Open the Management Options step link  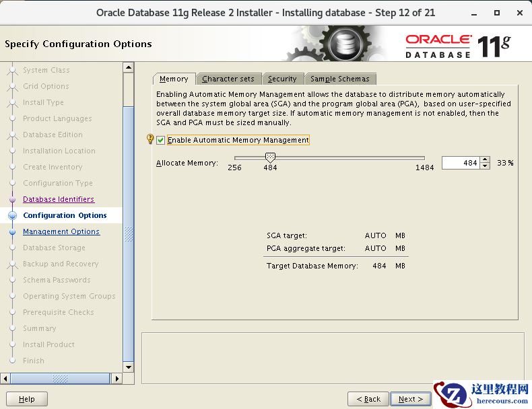click(x=61, y=231)
